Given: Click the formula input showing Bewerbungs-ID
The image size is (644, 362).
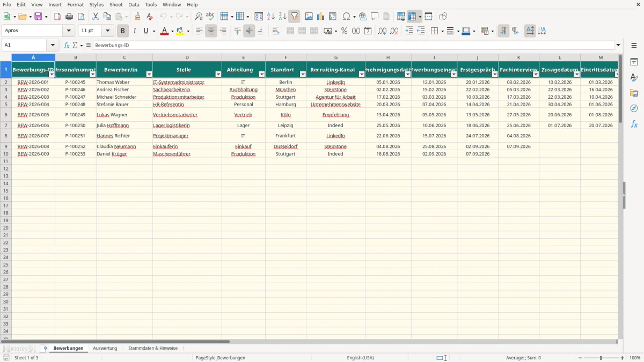Looking at the screenshot, I should tap(353, 45).
